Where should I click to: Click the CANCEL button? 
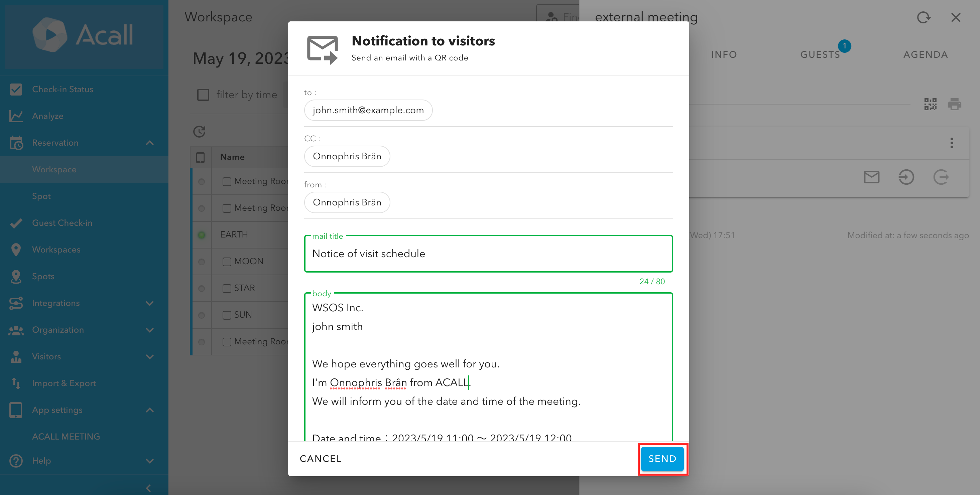coord(320,459)
